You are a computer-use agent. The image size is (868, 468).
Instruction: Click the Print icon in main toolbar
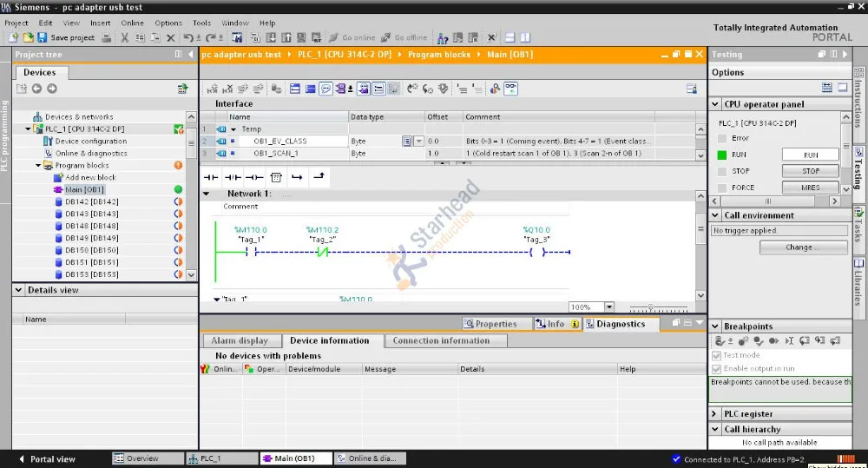(107, 37)
